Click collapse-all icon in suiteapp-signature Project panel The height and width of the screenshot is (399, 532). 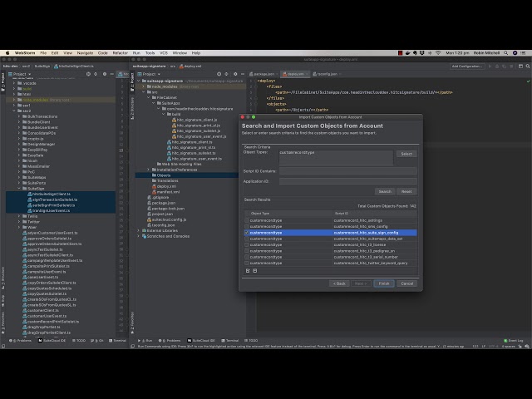[226, 74]
